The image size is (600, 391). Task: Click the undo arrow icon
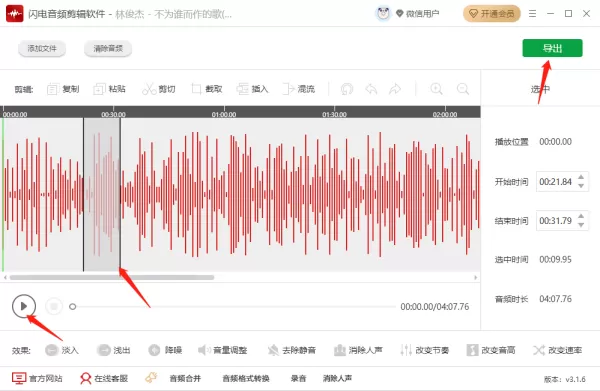[371, 89]
